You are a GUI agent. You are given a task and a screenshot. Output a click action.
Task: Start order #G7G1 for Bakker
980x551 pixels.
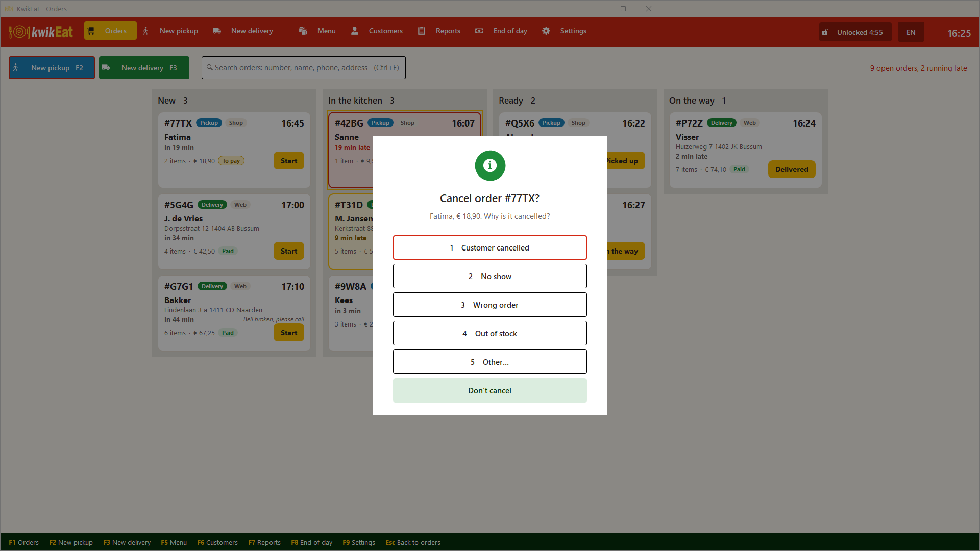coord(289,333)
